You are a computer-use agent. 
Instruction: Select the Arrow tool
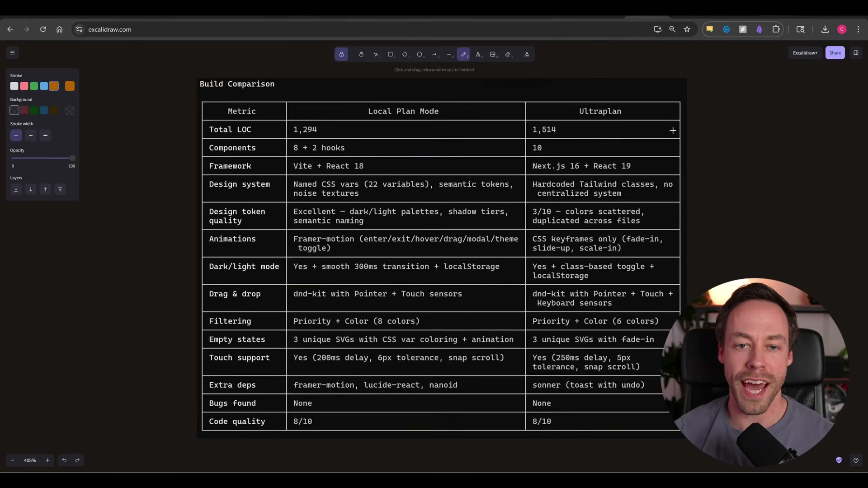tap(434, 54)
